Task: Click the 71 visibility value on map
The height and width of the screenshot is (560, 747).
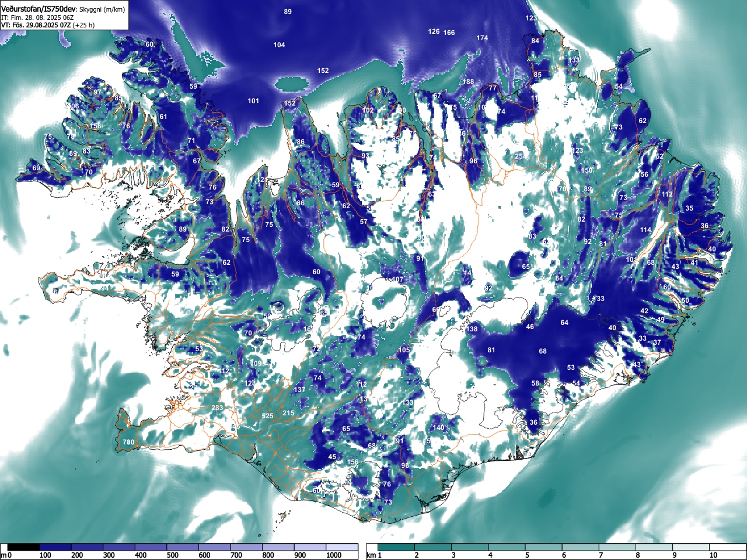Action: [191, 141]
